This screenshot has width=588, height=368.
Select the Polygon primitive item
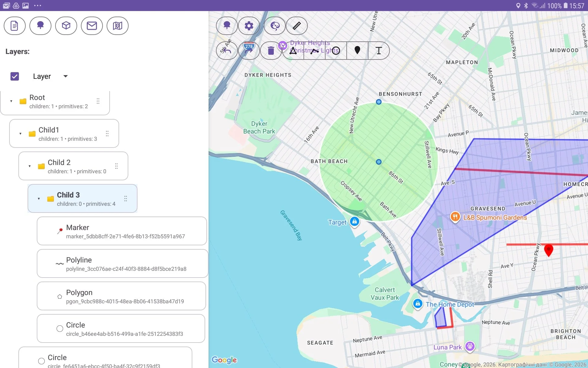[x=121, y=296]
